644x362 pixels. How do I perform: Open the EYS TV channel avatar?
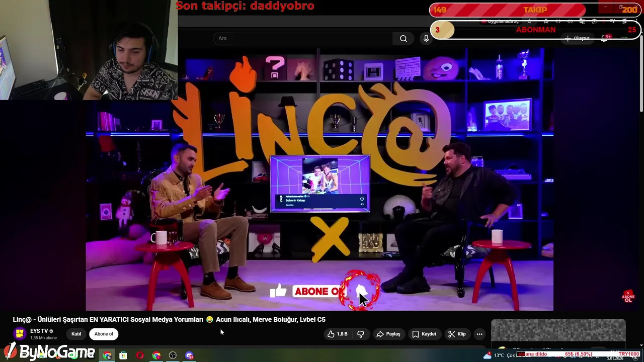point(20,334)
